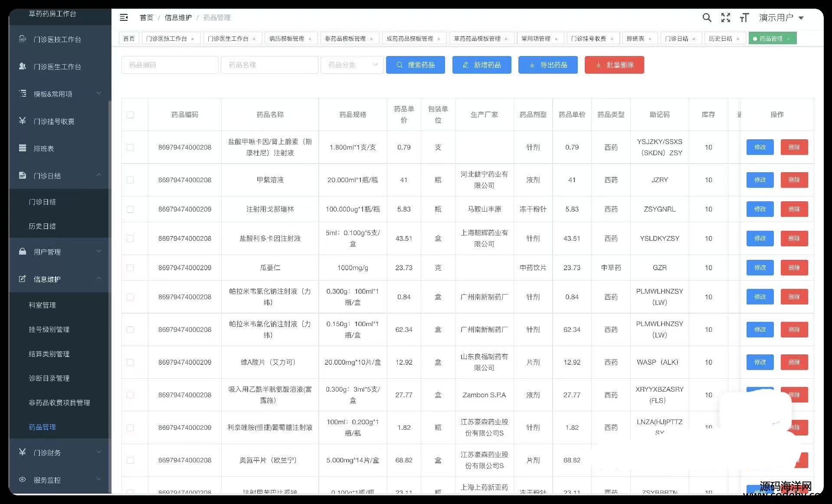Viewport: 832px width, 504px height.
Task: Check the row for 甲紫溶液
Action: click(130, 180)
